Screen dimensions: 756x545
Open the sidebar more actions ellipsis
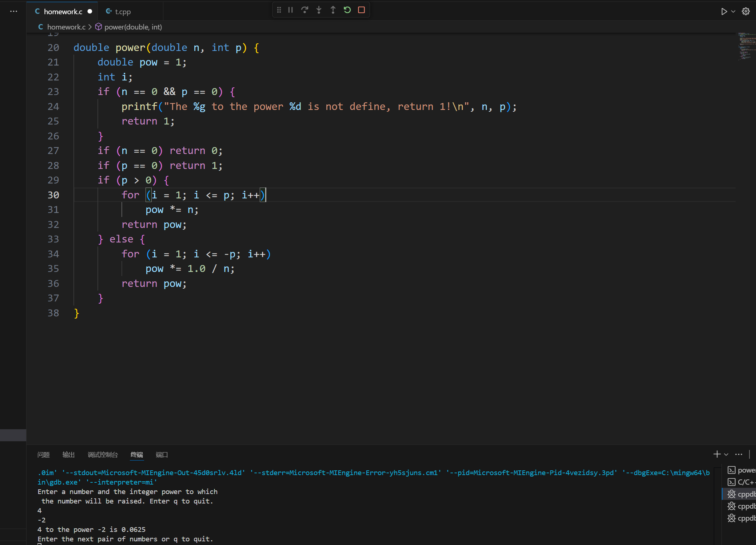pyautogui.click(x=13, y=11)
